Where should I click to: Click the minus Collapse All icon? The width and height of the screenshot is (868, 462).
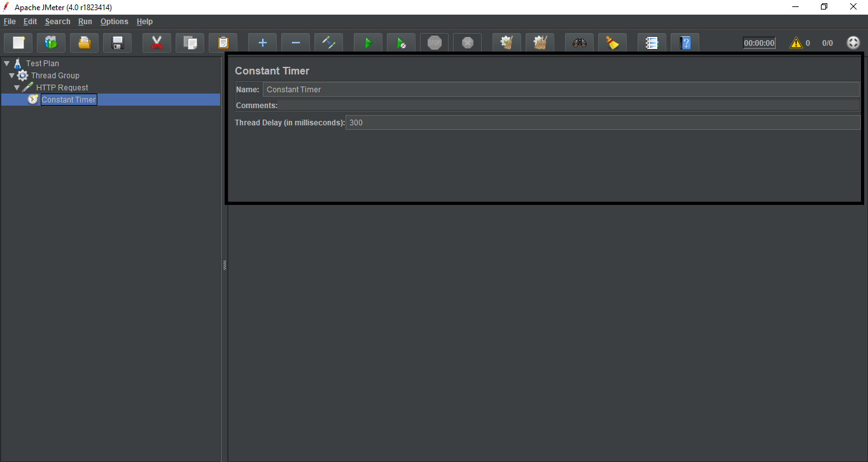coord(295,43)
